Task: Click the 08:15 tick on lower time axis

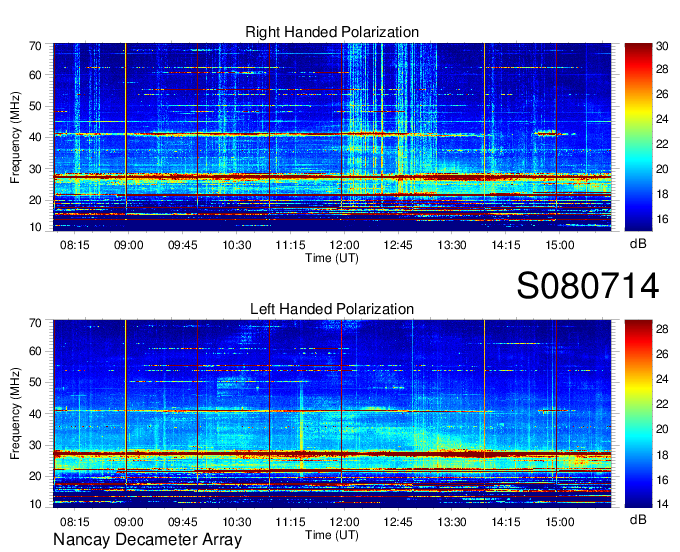Action: [75, 522]
